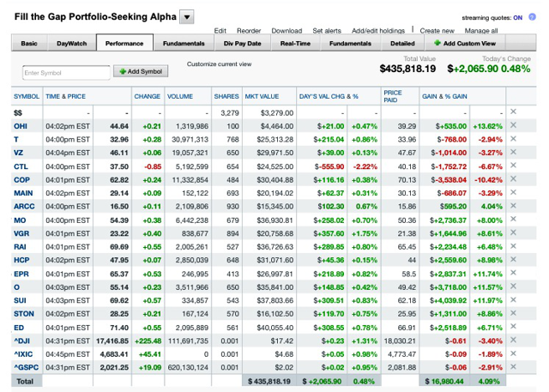Delete RAI row using X icon
This screenshot has width=549, height=392.
pyautogui.click(x=513, y=246)
